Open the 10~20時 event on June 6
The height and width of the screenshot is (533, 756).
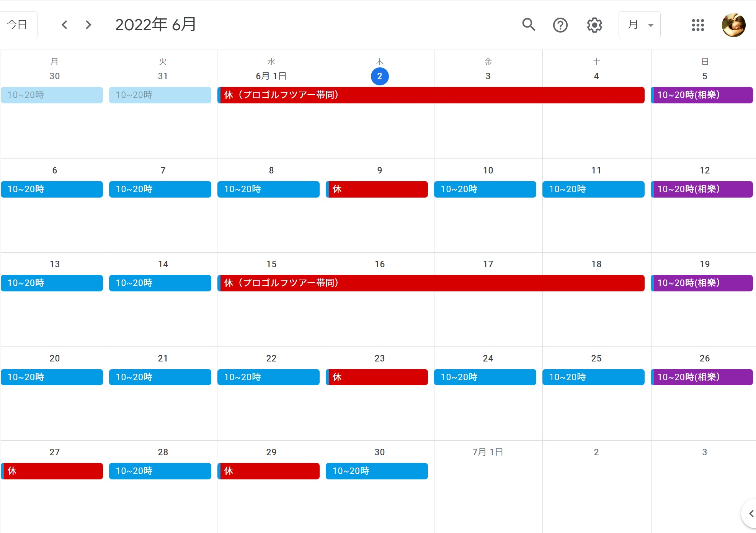(52, 189)
